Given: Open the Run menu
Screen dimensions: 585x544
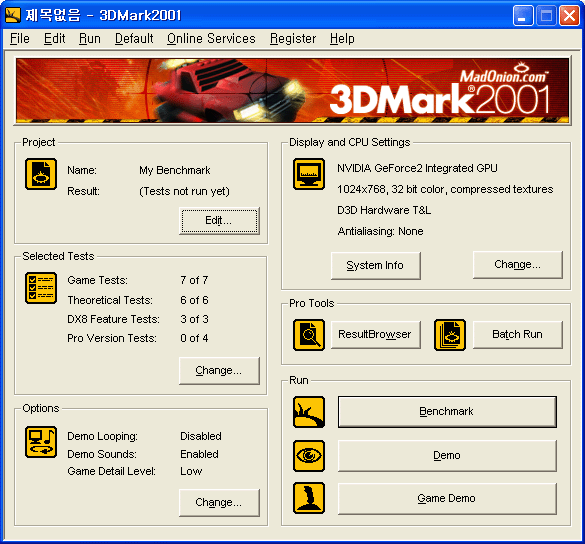Looking at the screenshot, I should pos(90,38).
